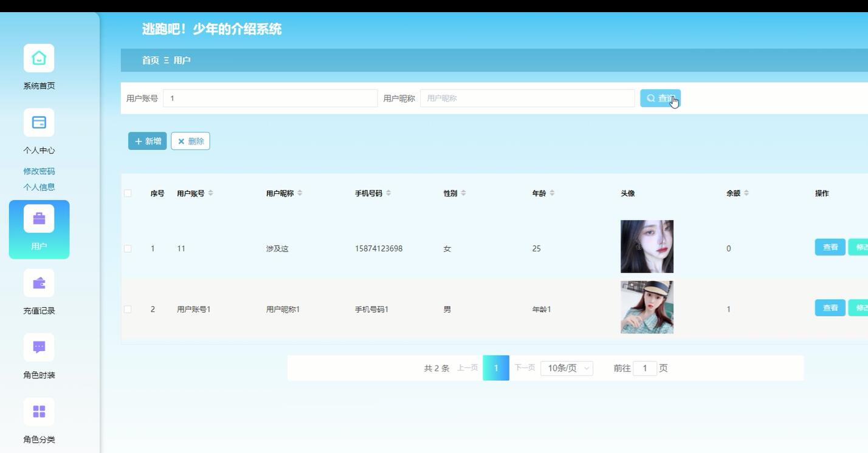Open 充值记录 via its wallet icon
Viewport: 868px width, 453px height.
pyautogui.click(x=38, y=282)
